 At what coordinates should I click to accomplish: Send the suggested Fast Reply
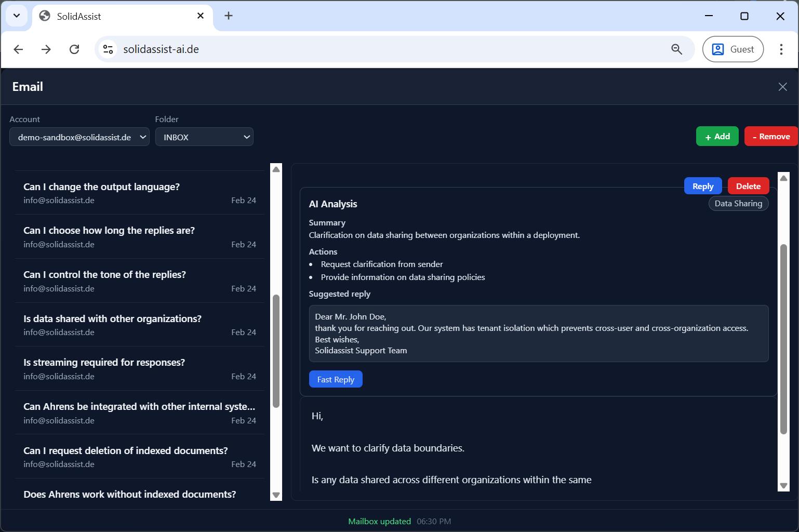pos(335,379)
